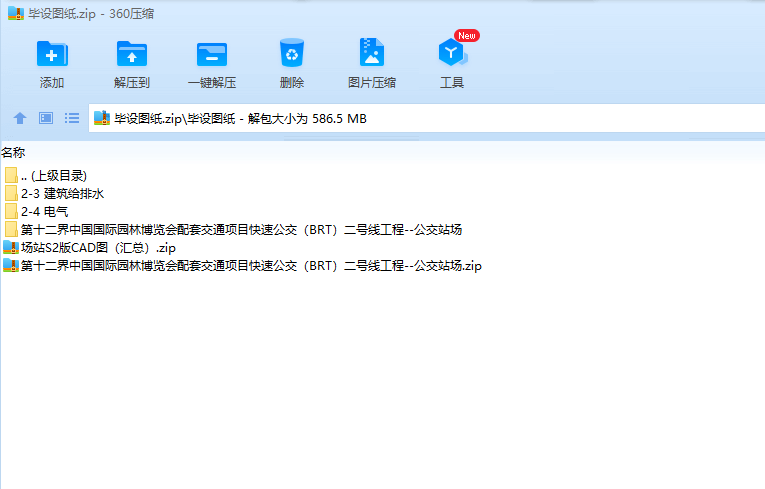
Task: Open the 图片压缩 image compression tool
Action: point(372,52)
